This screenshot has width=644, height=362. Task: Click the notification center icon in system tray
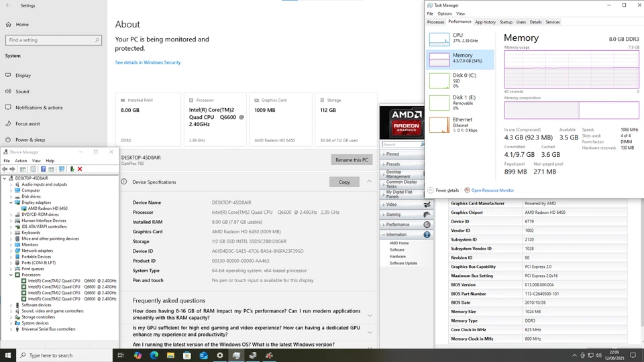(x=633, y=355)
